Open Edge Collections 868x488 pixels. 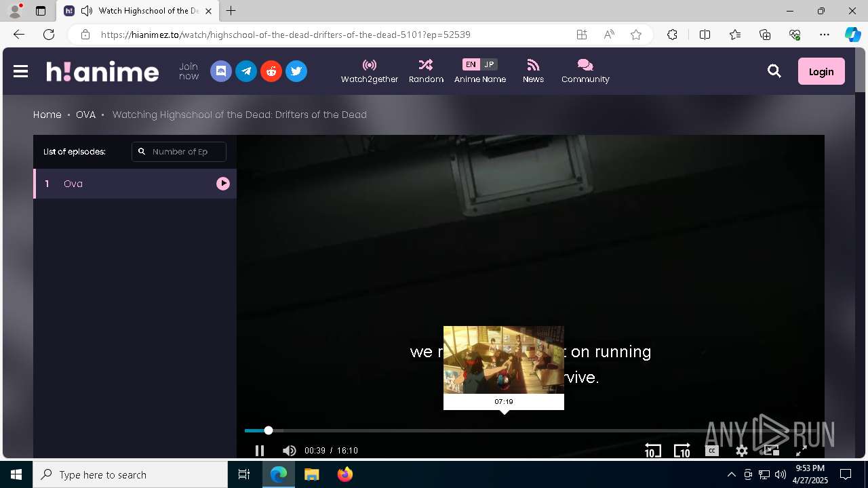click(765, 35)
